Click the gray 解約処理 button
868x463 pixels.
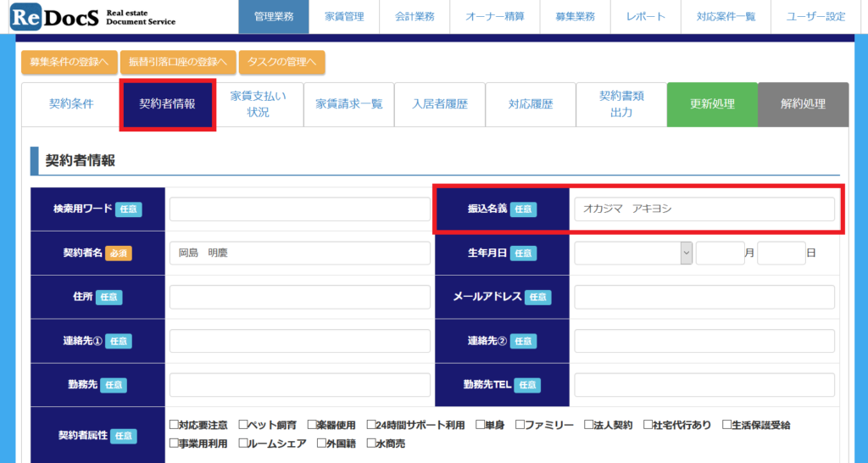pyautogui.click(x=803, y=104)
